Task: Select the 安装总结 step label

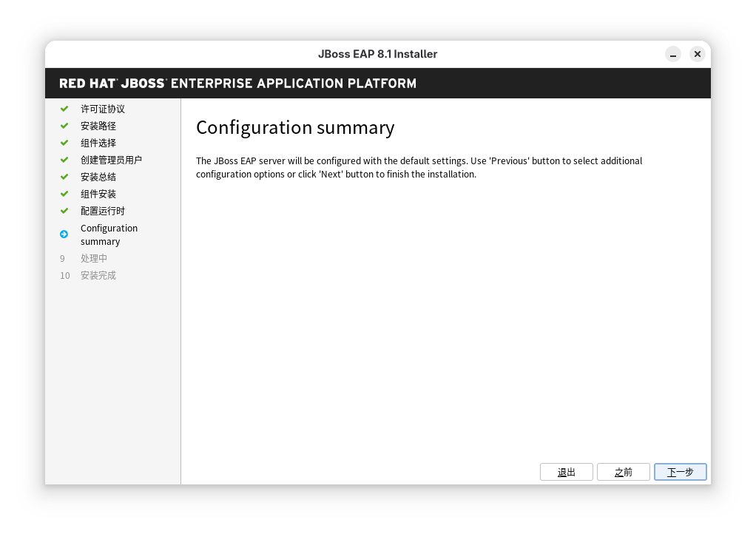Action: 98,177
